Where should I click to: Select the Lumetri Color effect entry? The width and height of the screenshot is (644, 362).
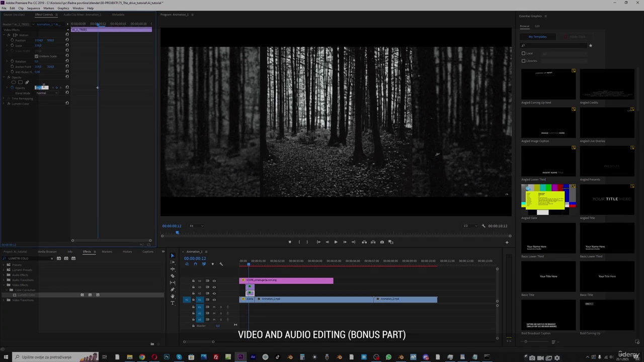coord(27,295)
